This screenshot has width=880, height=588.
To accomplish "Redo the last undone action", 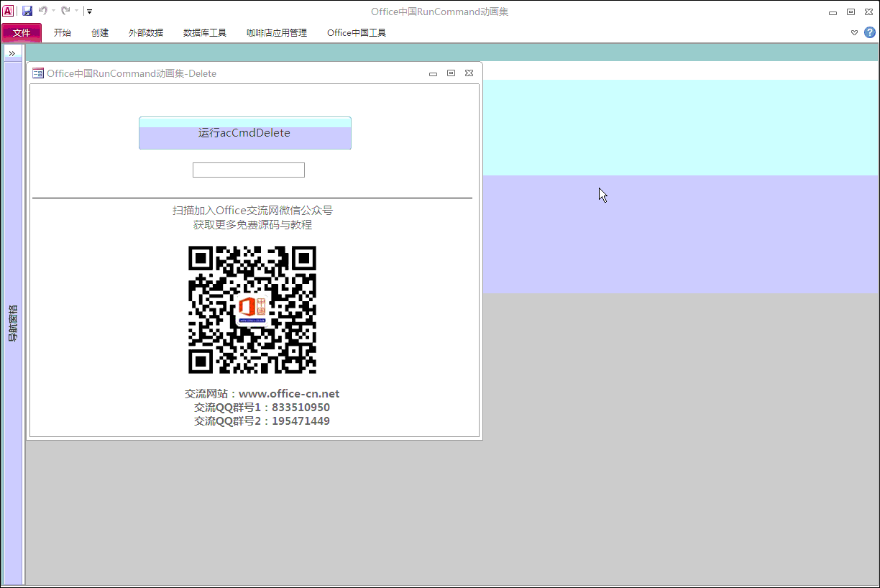I will [x=65, y=11].
